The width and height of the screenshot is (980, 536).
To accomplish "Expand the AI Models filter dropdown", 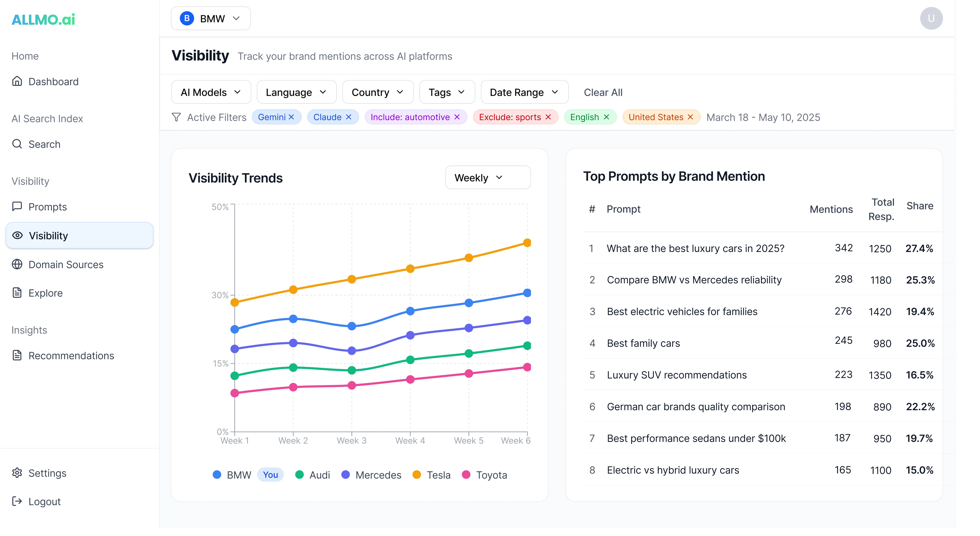I will pyautogui.click(x=211, y=92).
